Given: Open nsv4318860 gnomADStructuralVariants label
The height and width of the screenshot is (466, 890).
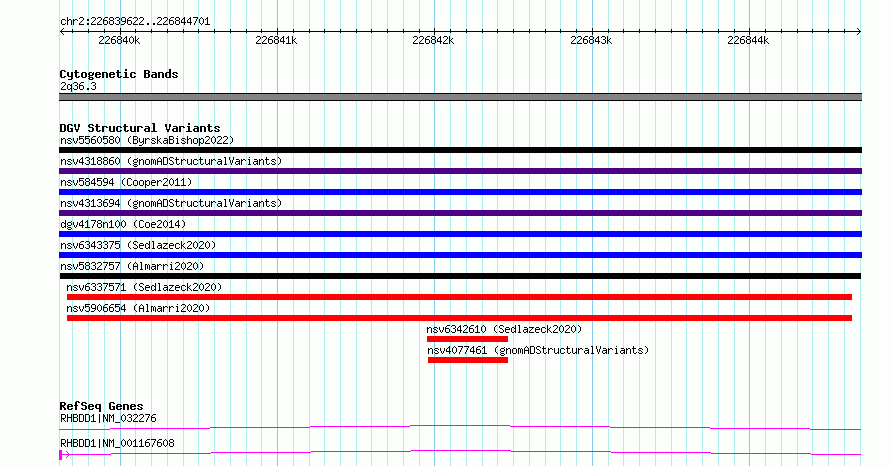Looking at the screenshot, I should [171, 161].
